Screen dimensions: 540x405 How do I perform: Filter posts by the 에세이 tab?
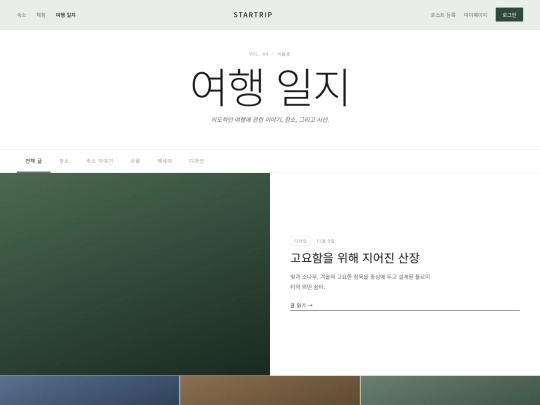tap(164, 161)
